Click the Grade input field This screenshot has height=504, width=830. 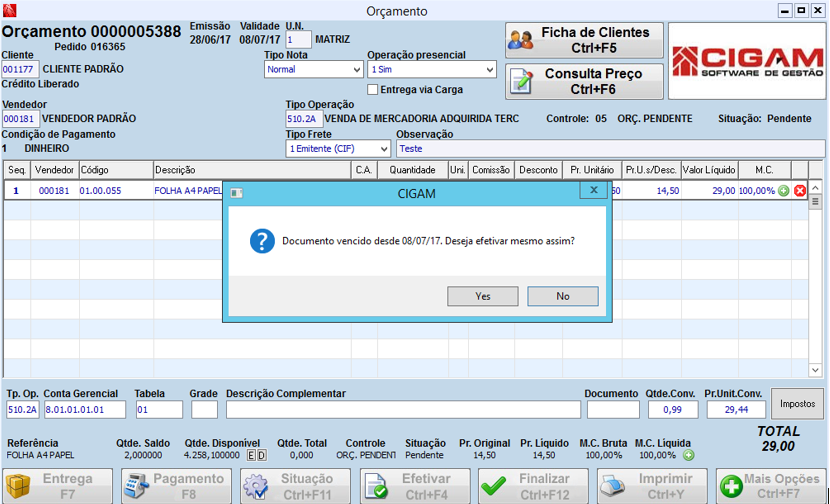point(204,410)
